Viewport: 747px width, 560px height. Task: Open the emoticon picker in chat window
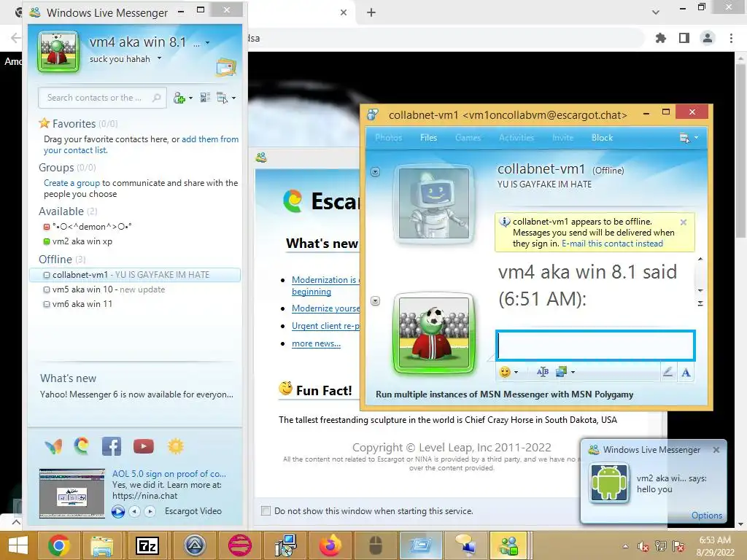[505, 372]
